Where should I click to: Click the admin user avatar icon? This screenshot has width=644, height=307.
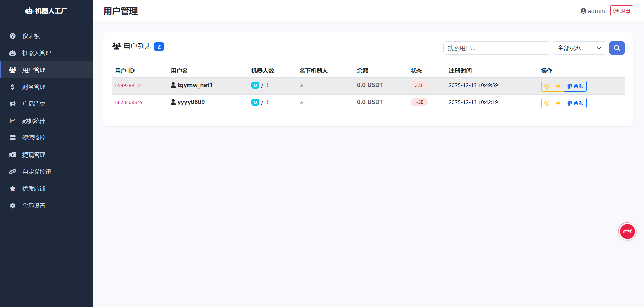tap(583, 11)
